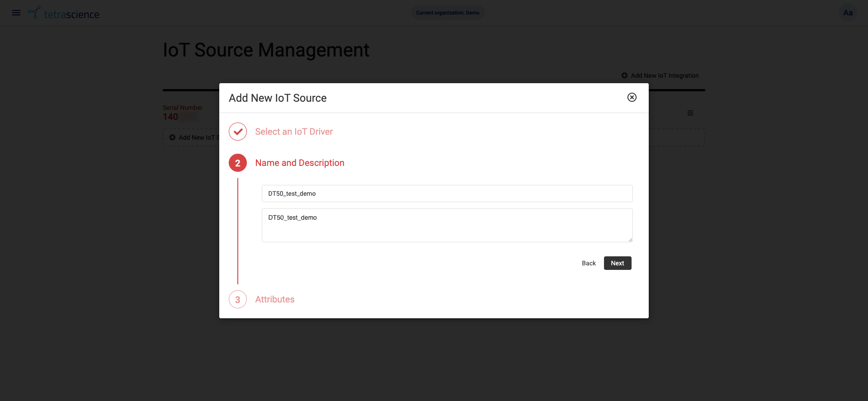868x401 pixels.
Task: Grab the description textarea resize handle
Action: 630,239
